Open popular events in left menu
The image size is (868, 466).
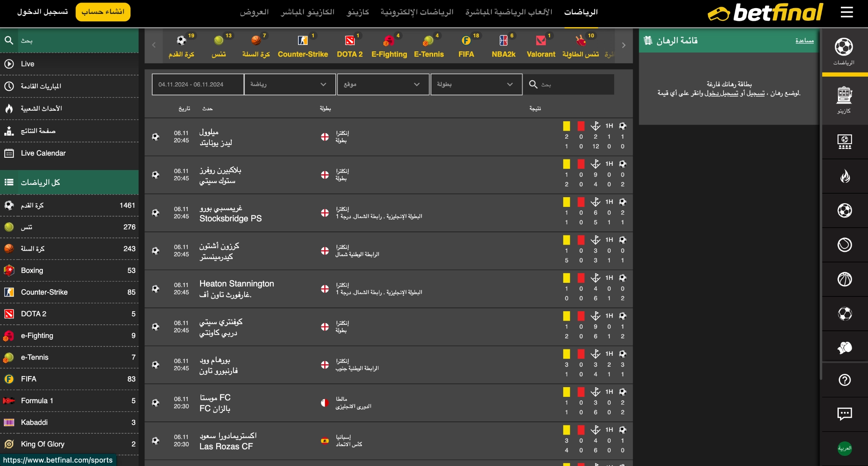pos(69,109)
